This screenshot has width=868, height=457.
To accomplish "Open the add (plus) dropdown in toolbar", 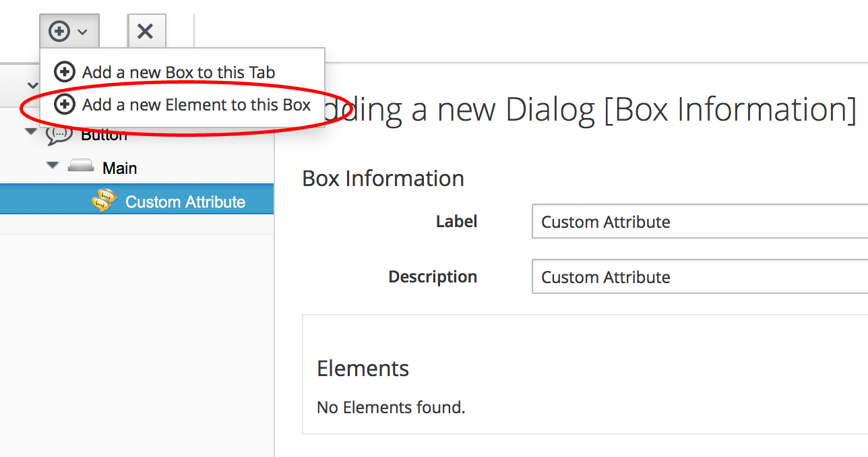I will (69, 31).
